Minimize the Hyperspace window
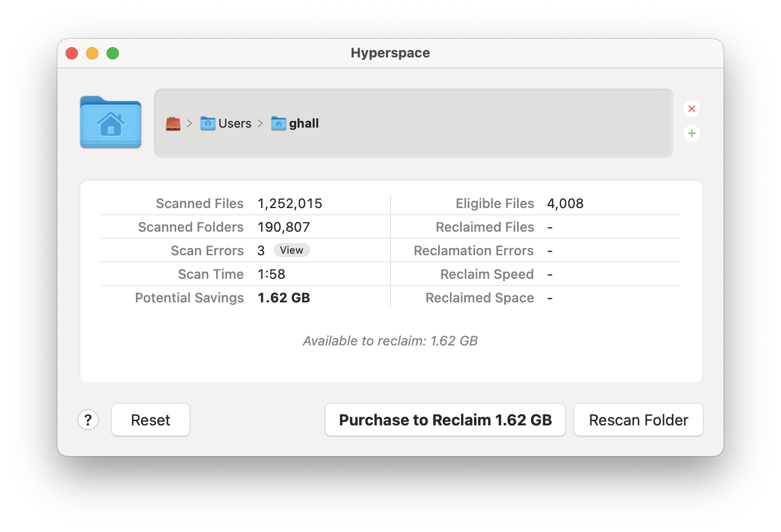 tap(92, 53)
